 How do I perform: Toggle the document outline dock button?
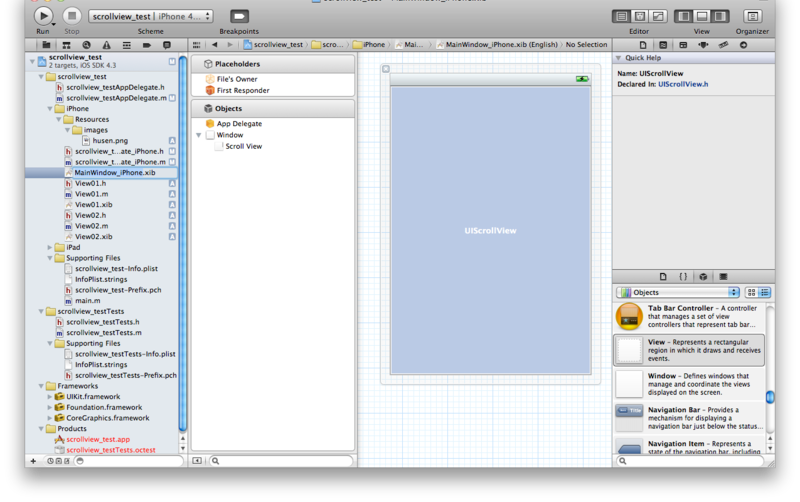pos(197,461)
